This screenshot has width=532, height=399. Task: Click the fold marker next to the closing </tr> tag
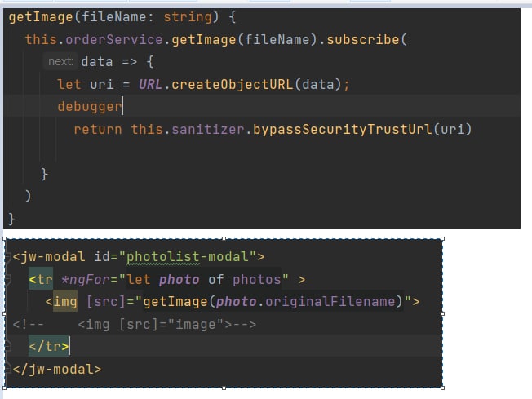8,347
